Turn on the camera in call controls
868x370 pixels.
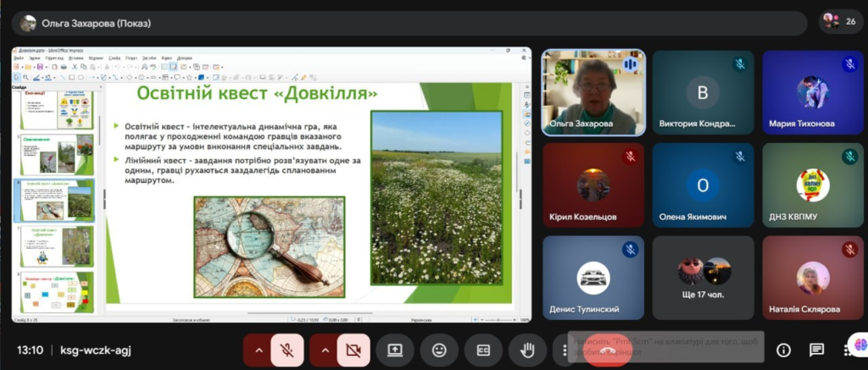pos(353,350)
